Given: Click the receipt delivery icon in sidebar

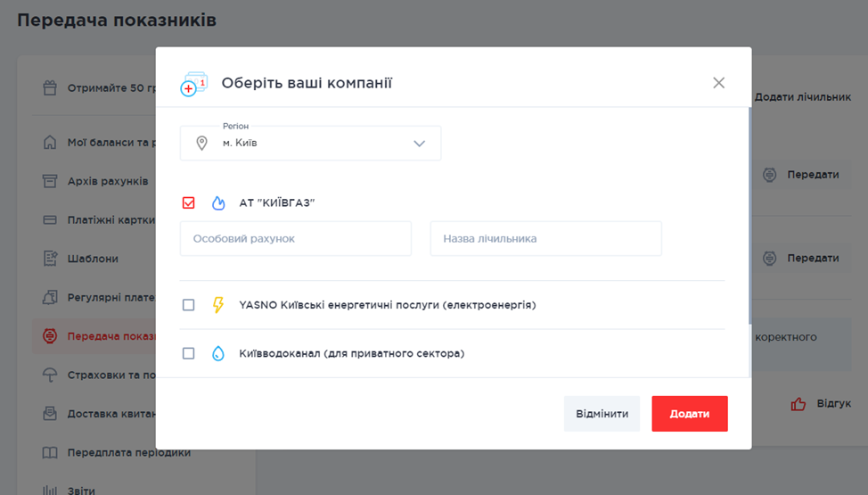Looking at the screenshot, I should (x=50, y=414).
